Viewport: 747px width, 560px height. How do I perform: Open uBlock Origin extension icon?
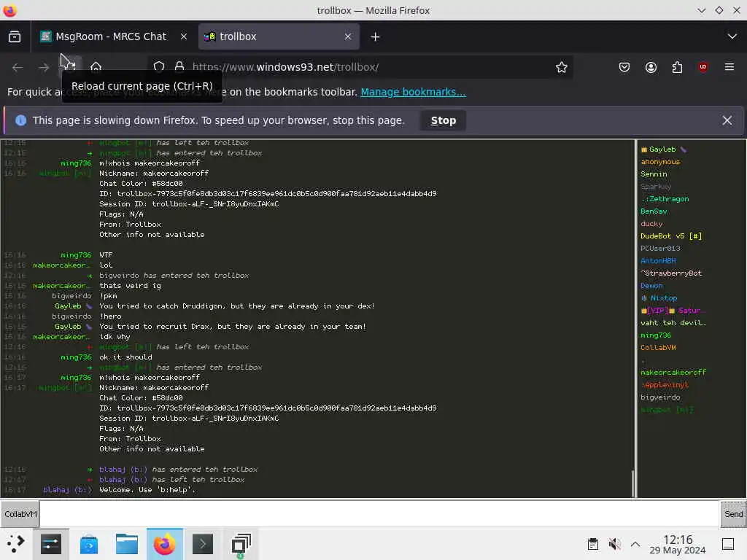703,67
